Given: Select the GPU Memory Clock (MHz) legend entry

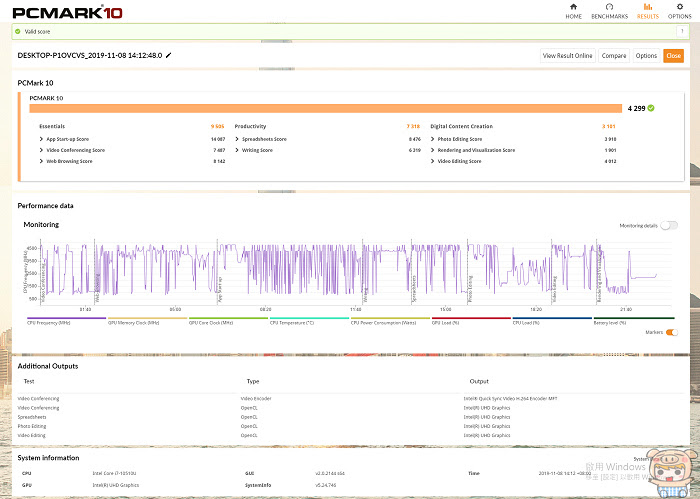Looking at the screenshot, I should 147,321.
